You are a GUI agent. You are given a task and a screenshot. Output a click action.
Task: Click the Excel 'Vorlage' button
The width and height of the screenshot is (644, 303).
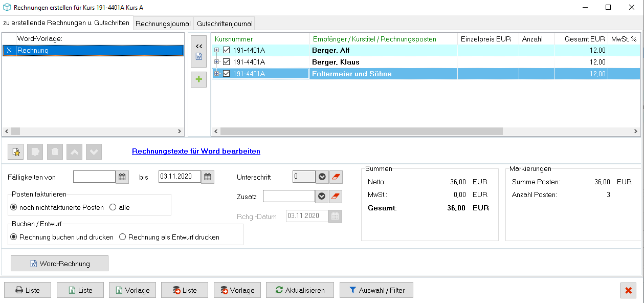(x=132, y=290)
